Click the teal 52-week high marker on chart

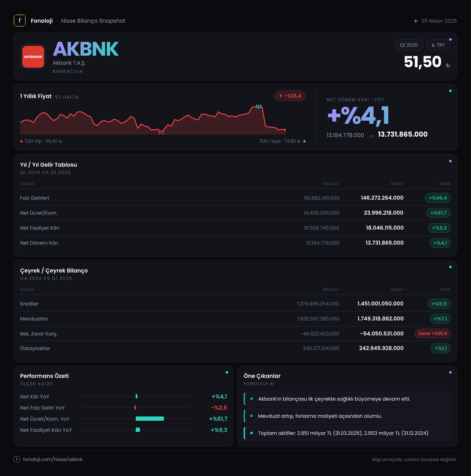click(259, 106)
